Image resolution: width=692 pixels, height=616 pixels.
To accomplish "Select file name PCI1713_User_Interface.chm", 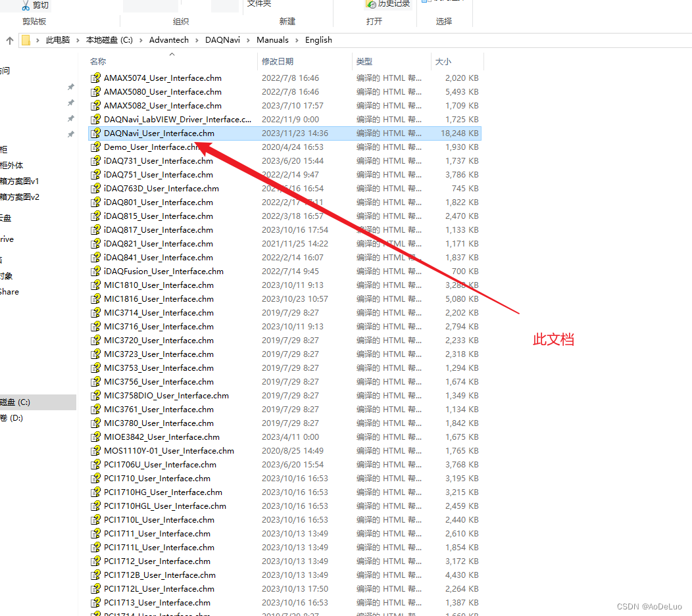I will coord(157,603).
